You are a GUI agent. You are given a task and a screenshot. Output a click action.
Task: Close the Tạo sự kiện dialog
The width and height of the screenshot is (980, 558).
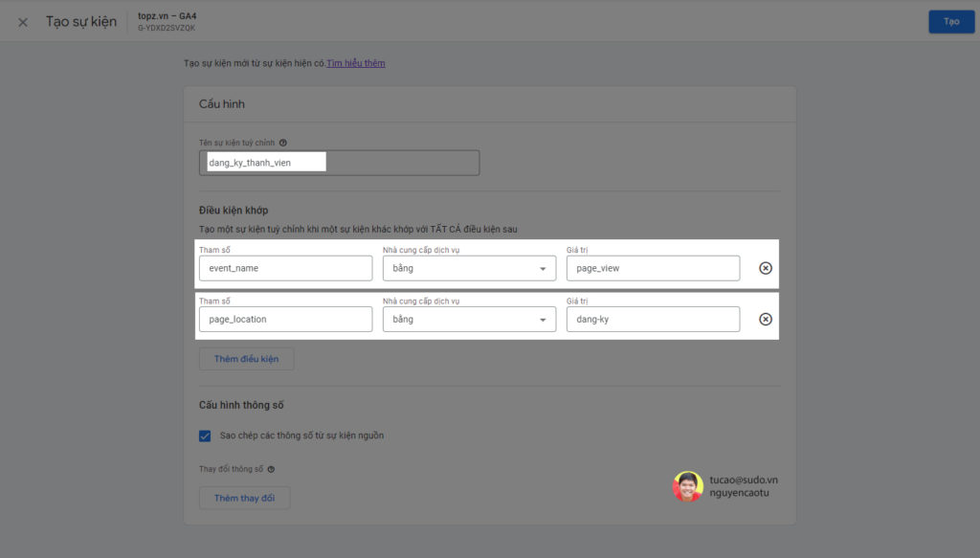coord(23,22)
